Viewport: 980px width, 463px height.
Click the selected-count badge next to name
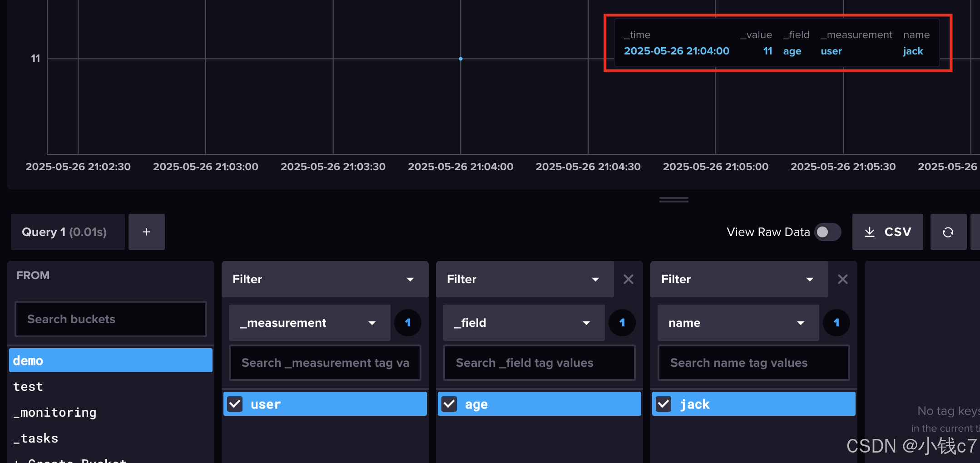[836, 323]
